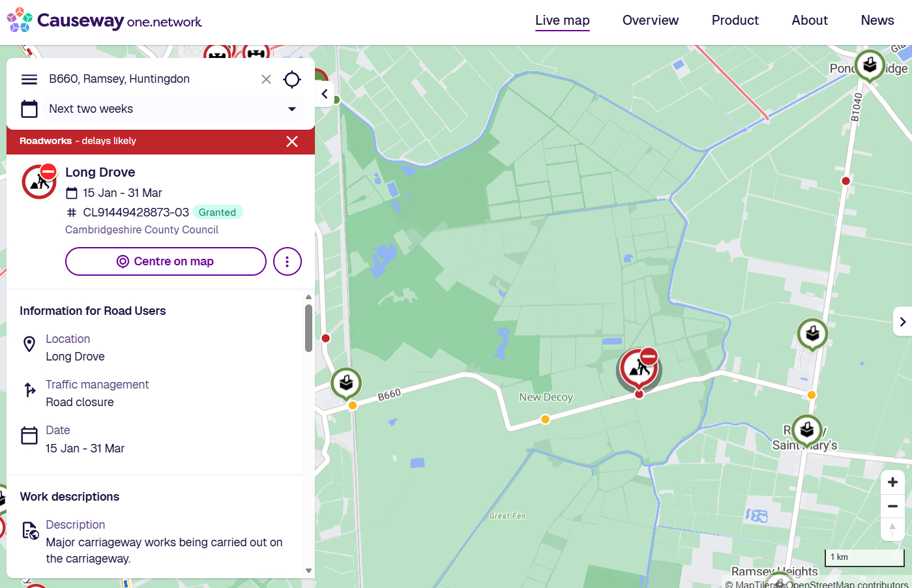Zoom in on the map
The image size is (912, 588).
point(892,482)
